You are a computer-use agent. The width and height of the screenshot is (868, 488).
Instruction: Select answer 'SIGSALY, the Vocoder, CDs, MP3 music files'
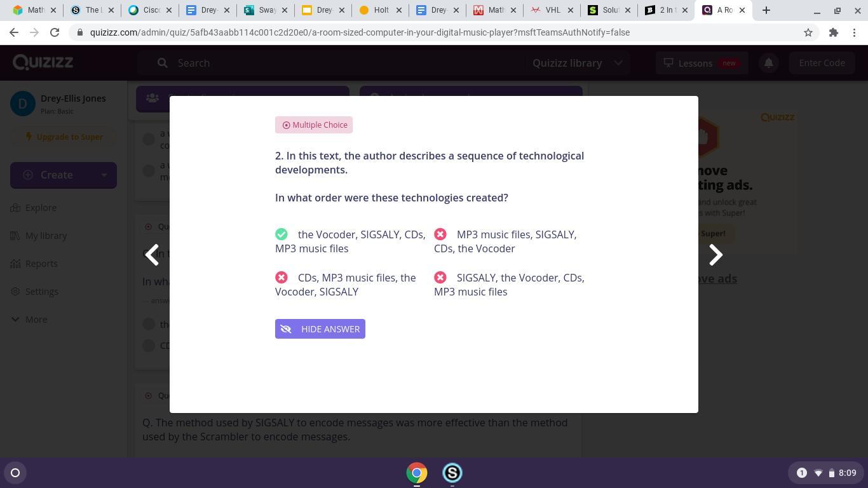[x=510, y=285]
